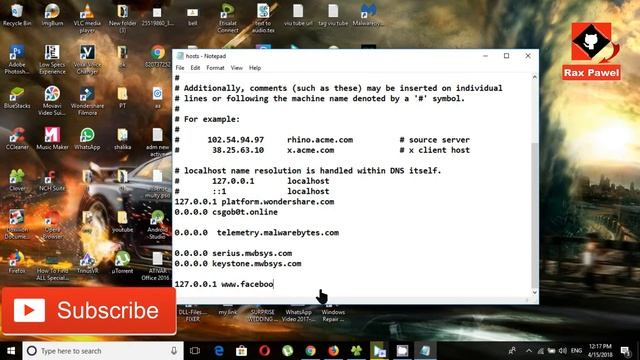Open the Windows Start menu

[x=11, y=351]
